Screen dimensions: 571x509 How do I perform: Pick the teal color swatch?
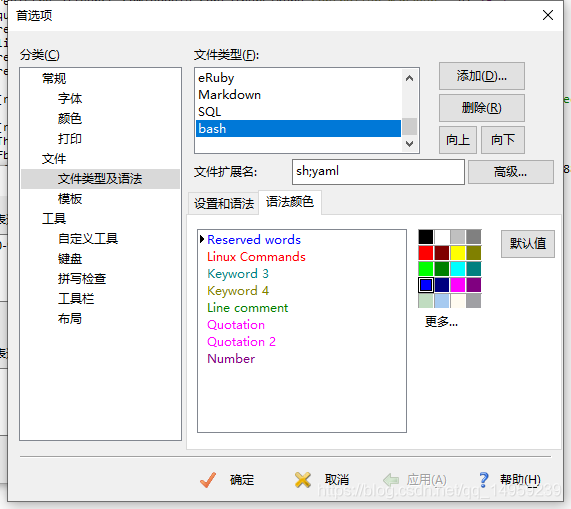click(474, 269)
